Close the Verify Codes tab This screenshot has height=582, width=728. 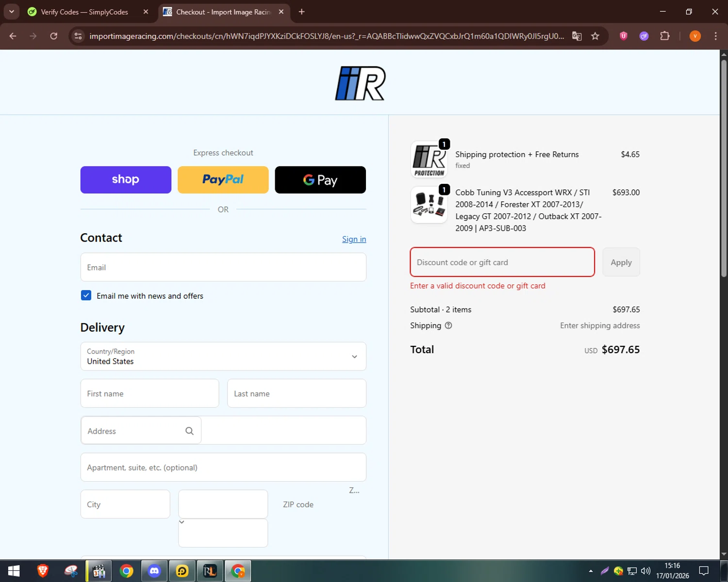click(146, 12)
